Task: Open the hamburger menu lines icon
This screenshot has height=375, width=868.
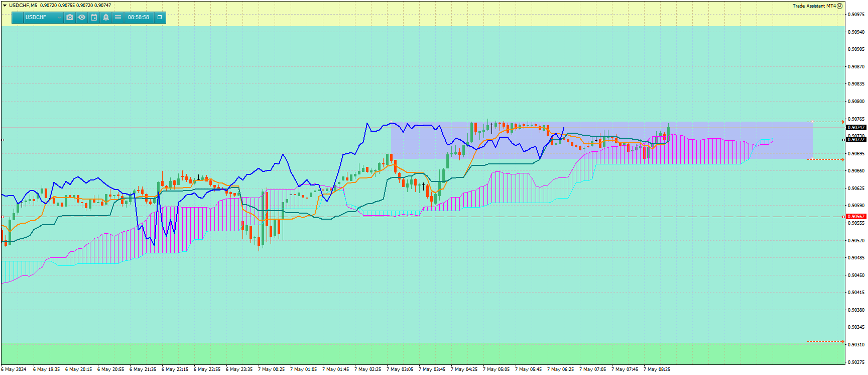Action: click(x=118, y=17)
